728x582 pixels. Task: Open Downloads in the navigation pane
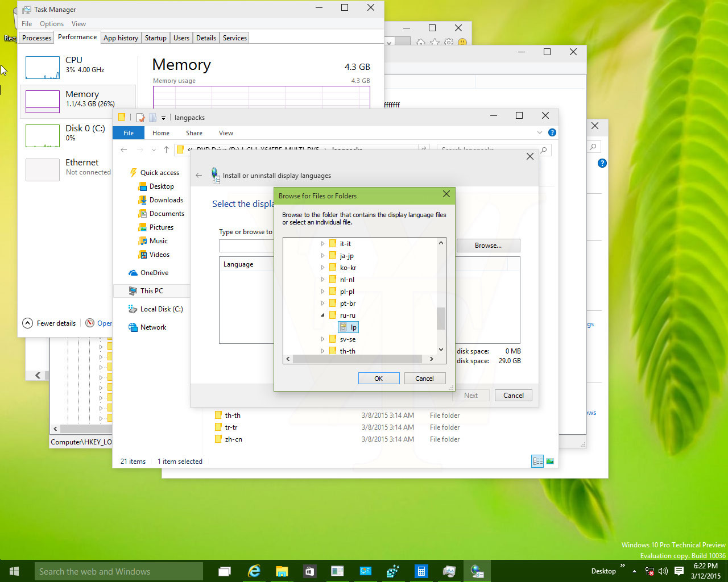pyautogui.click(x=161, y=200)
